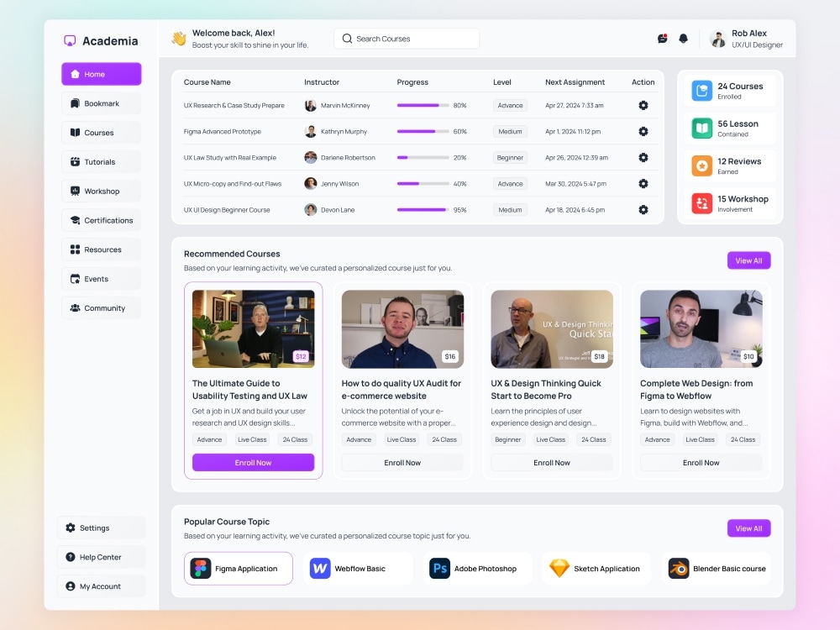Screen dimensions: 840x630
Task: Open settings gear for Figma Advanced Prototype
Action: point(643,131)
